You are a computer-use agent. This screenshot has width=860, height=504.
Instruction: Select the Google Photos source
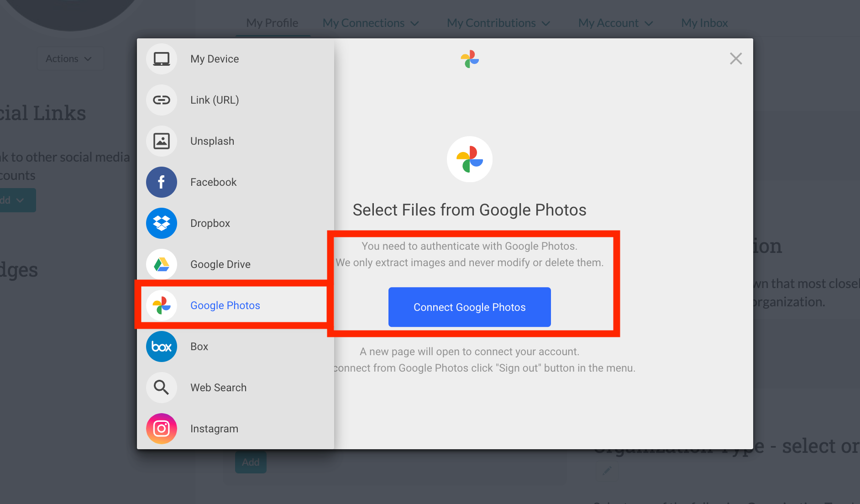[x=225, y=305]
